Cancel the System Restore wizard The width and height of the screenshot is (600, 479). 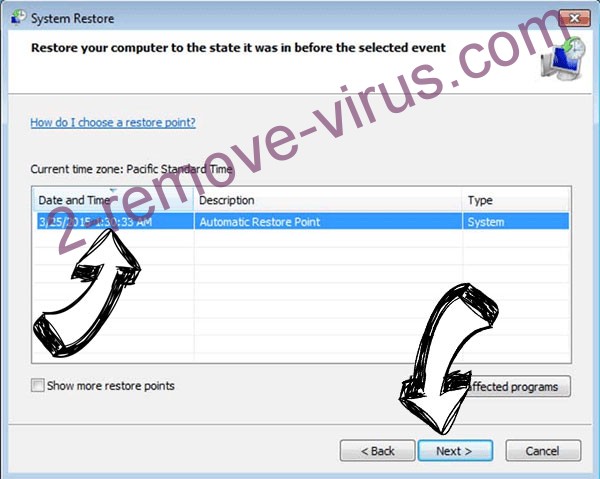tap(543, 451)
